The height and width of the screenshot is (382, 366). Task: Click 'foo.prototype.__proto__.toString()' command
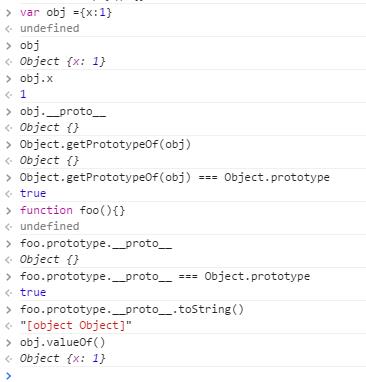click(132, 309)
